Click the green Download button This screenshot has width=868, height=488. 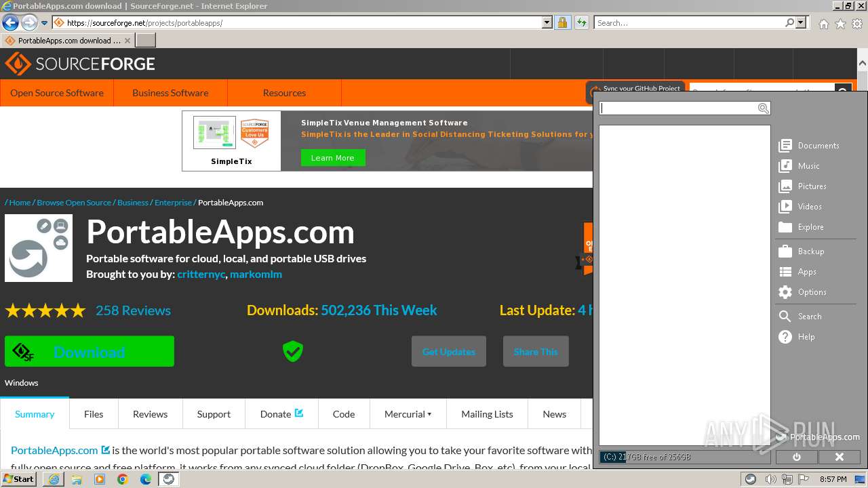(90, 351)
